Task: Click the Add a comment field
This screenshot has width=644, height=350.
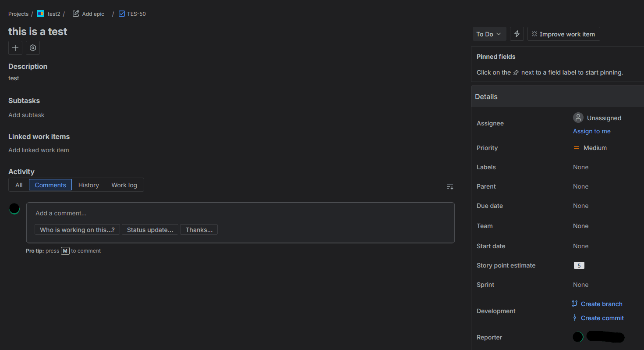Action: (x=240, y=213)
